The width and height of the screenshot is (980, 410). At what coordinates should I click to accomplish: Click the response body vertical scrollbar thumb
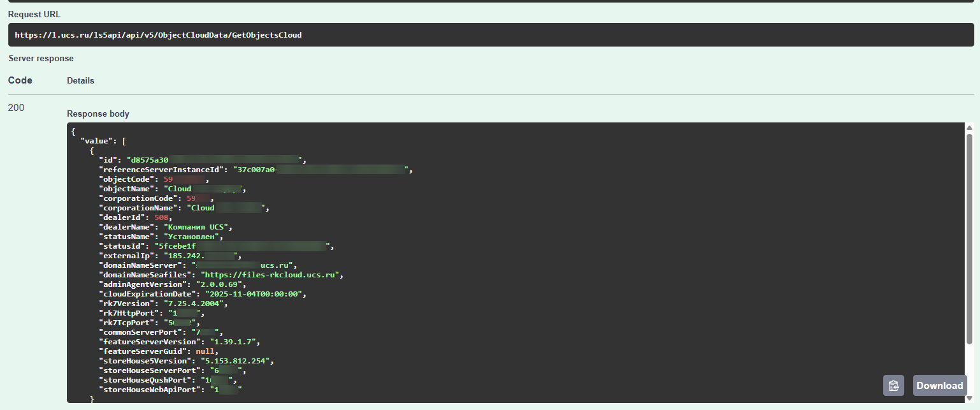(969, 255)
